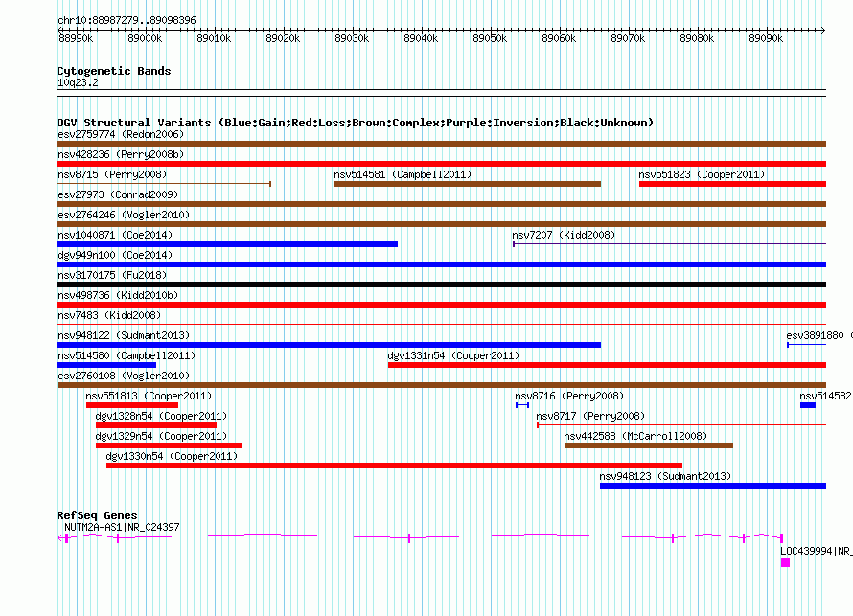Select the nsv551823 (Cooper2011) red loss bar

coord(732,184)
